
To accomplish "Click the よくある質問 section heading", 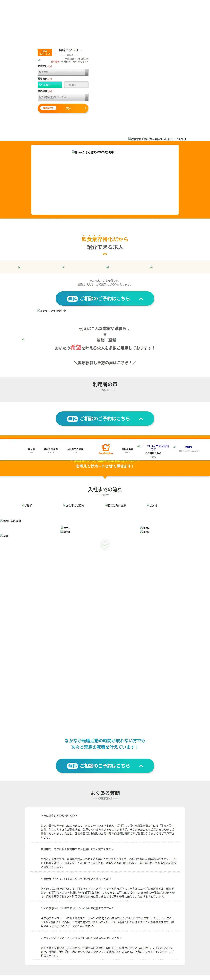I will 105,793.
